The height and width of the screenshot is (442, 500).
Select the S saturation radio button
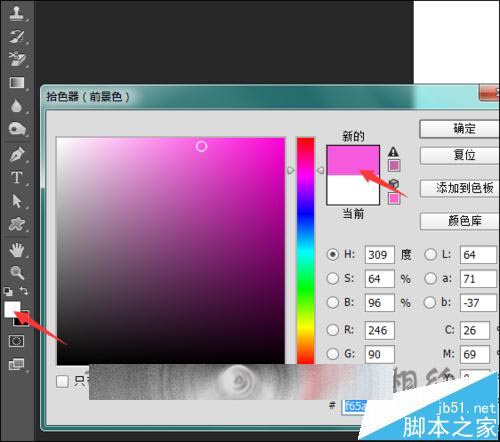pyautogui.click(x=332, y=278)
